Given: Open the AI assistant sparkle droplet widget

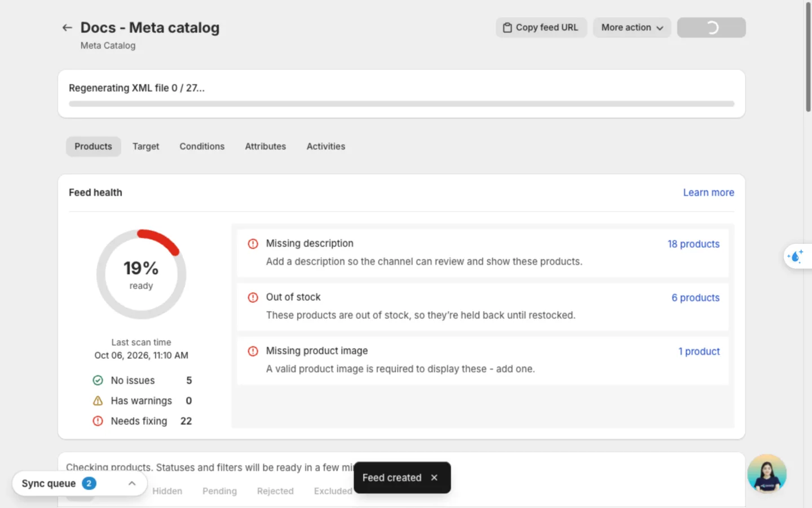Looking at the screenshot, I should pyautogui.click(x=796, y=256).
